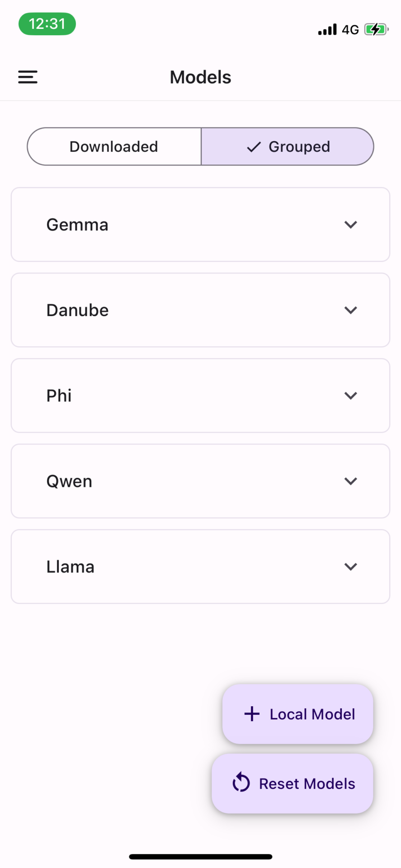
Task: Tap the green 12:31 time pill
Action: point(47,24)
